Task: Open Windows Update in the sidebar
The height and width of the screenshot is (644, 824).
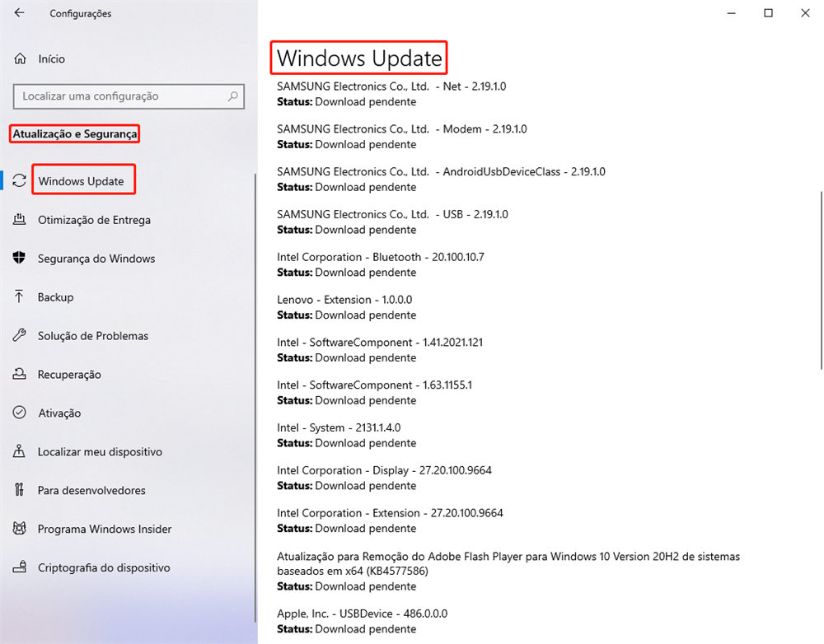Action: click(x=82, y=181)
